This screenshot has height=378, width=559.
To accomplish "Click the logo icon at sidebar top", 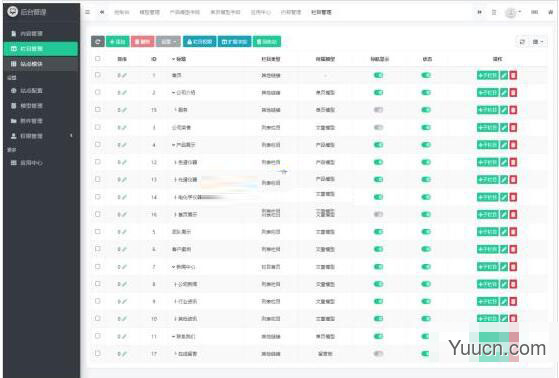I will (12, 11).
